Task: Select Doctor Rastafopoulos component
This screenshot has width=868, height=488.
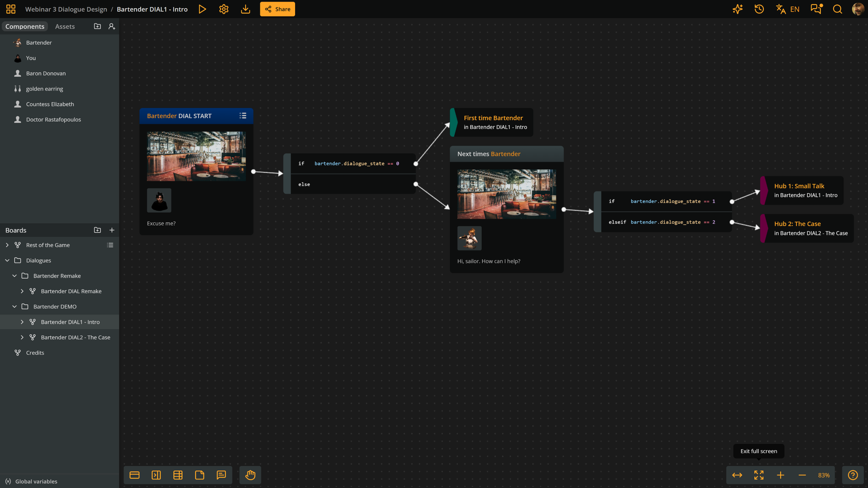Action: (x=59, y=119)
